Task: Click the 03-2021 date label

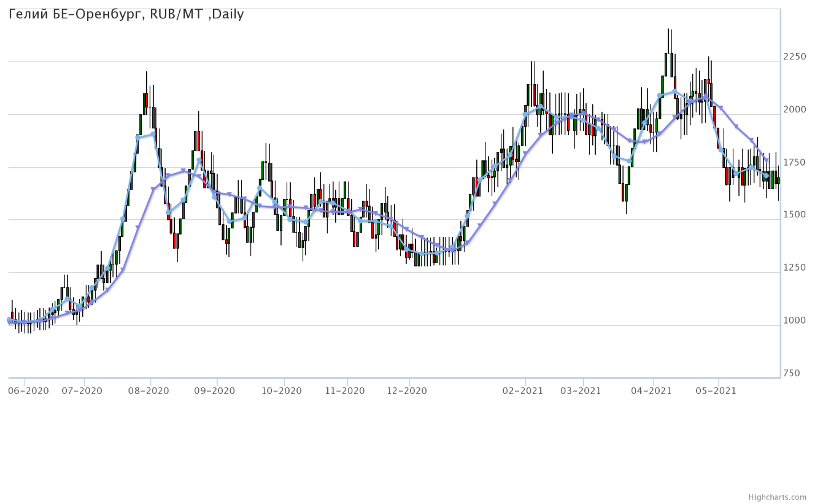Action: pos(581,391)
